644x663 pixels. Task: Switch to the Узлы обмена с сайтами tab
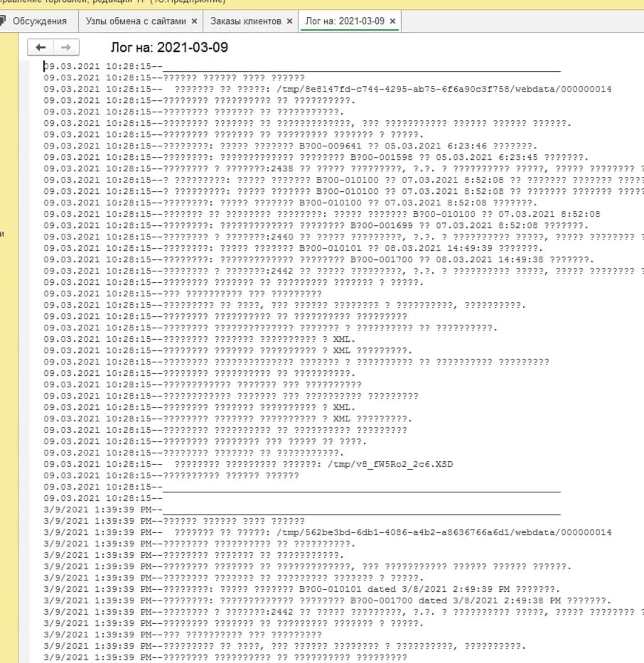[136, 21]
